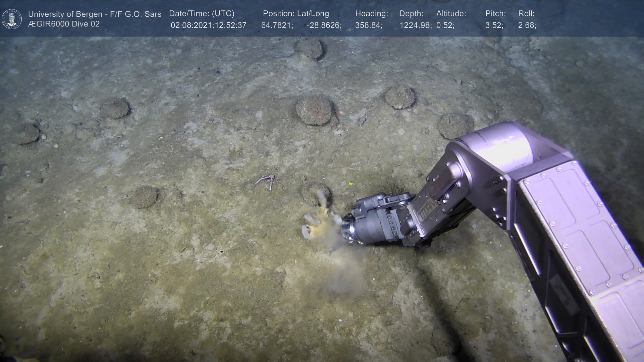The width and height of the screenshot is (644, 362).
Task: Click the Date/Time (UTC) header label
Action: pyautogui.click(x=202, y=14)
